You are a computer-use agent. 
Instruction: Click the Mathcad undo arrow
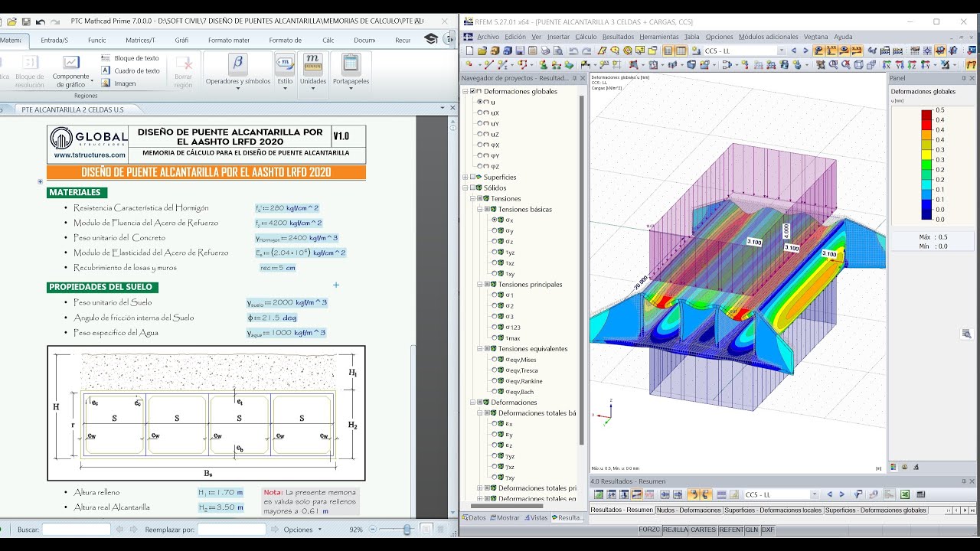pos(41,21)
